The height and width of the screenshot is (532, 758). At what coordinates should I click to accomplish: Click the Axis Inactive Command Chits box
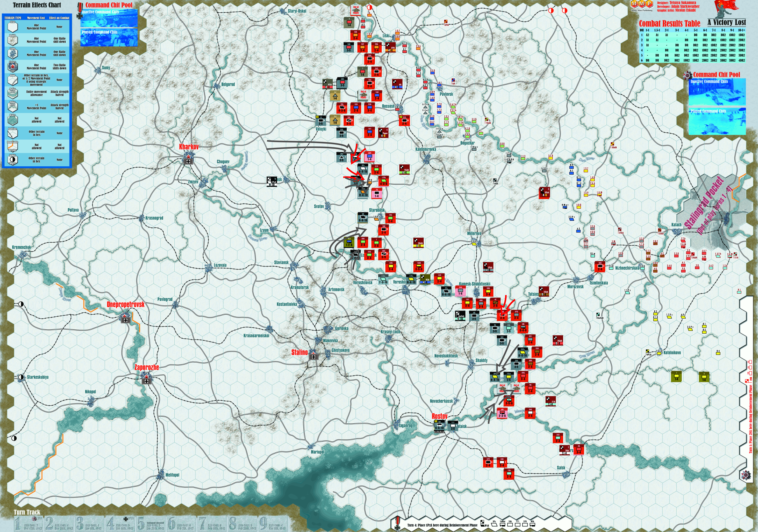pos(109,19)
